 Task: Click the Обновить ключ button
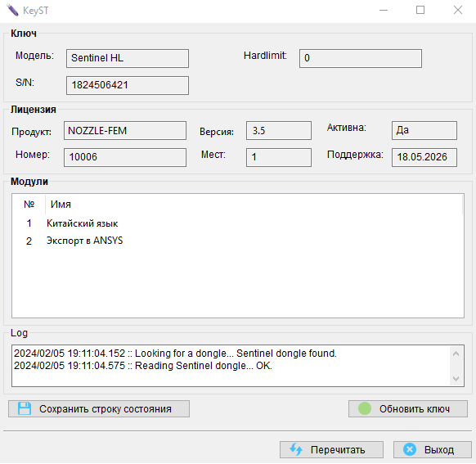click(x=408, y=408)
